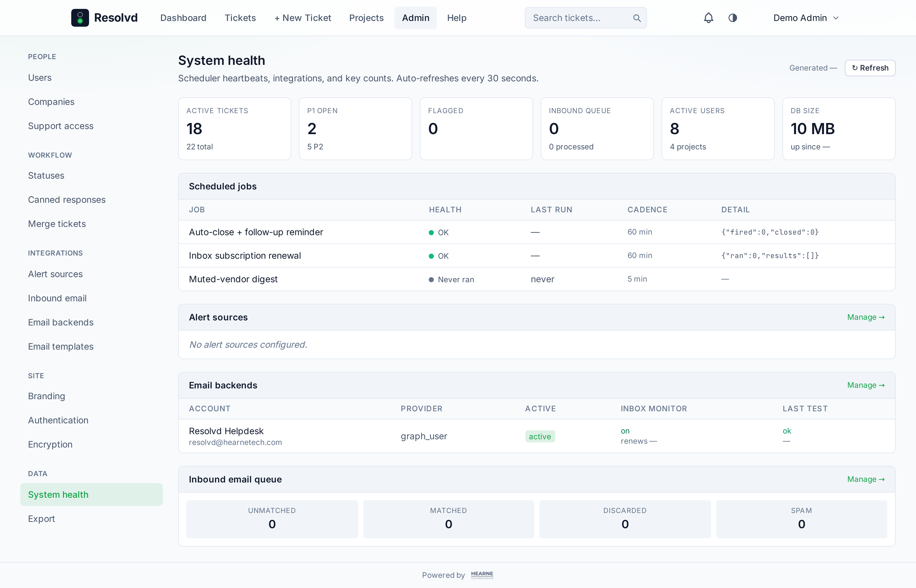Image resolution: width=916 pixels, height=588 pixels.
Task: Click the Matched queue tile
Action: tap(448, 519)
